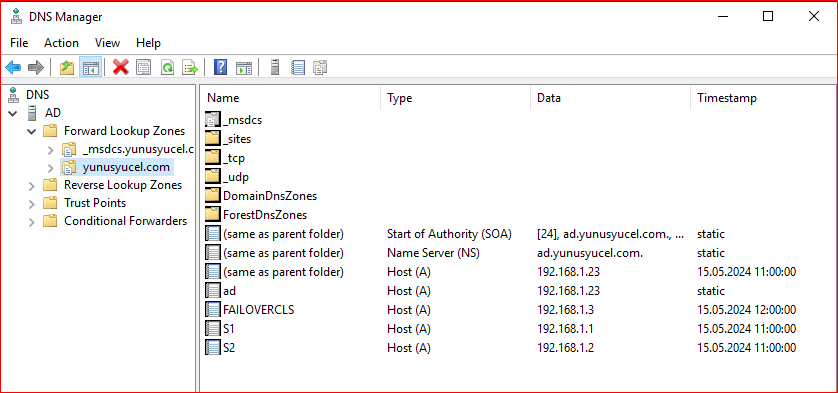This screenshot has height=393, width=838.
Task: Click the red X Delete icon
Action: (x=121, y=67)
